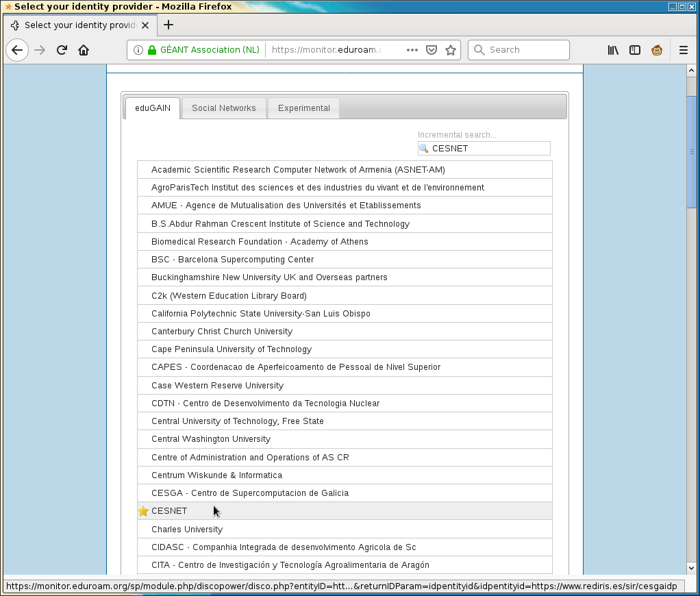Choose C2k (Western Education Library Board)
Image resolution: width=700 pixels, height=596 pixels.
tap(345, 295)
